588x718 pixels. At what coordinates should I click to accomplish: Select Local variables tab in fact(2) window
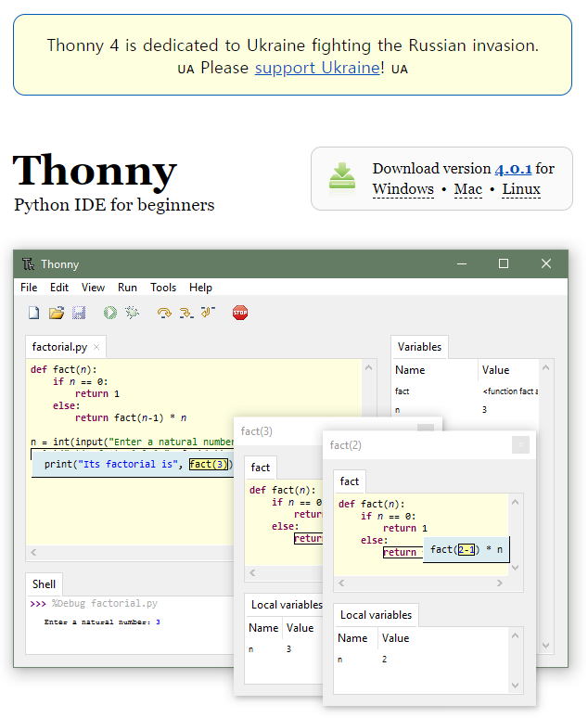[376, 615]
